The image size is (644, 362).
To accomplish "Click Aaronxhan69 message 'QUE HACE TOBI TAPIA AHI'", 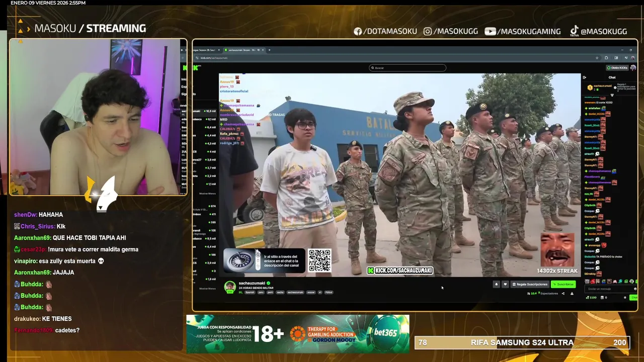I will tap(89, 238).
